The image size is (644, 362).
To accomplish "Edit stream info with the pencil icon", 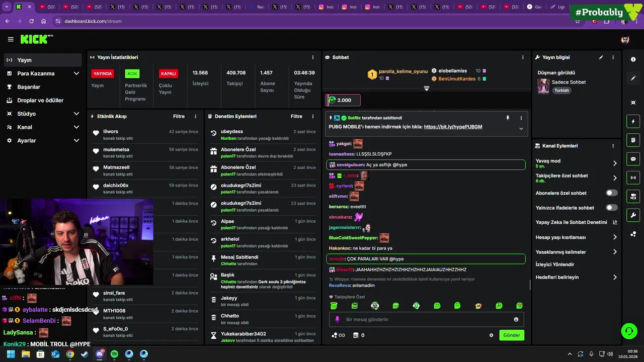I will [601, 57].
